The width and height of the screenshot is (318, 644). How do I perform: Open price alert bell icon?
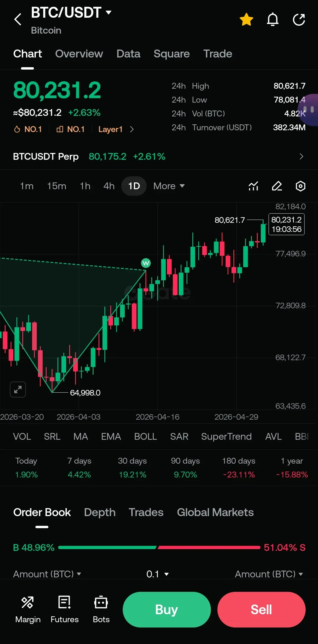point(273,19)
